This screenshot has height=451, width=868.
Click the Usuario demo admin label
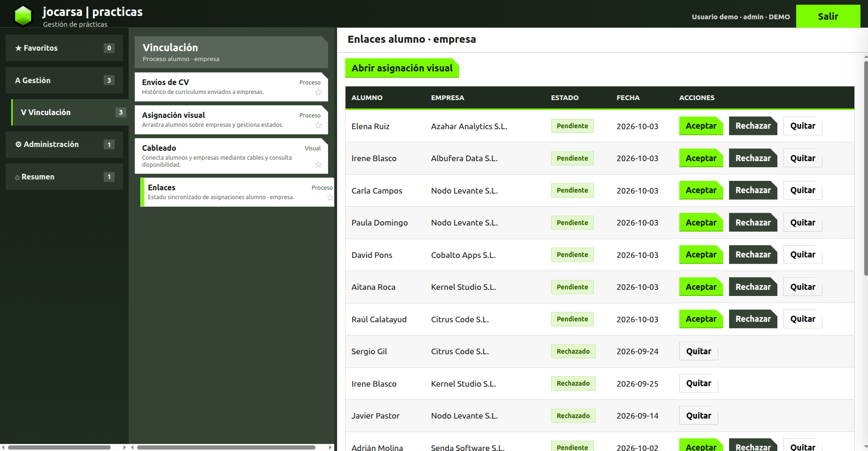pos(741,17)
